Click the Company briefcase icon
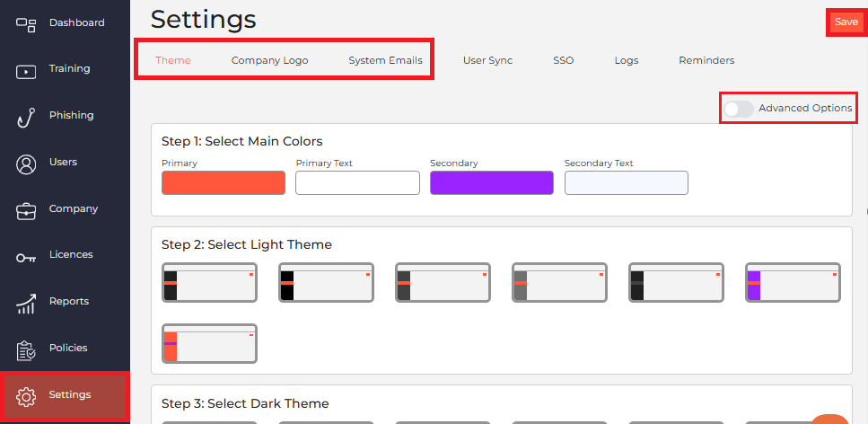 [x=25, y=210]
